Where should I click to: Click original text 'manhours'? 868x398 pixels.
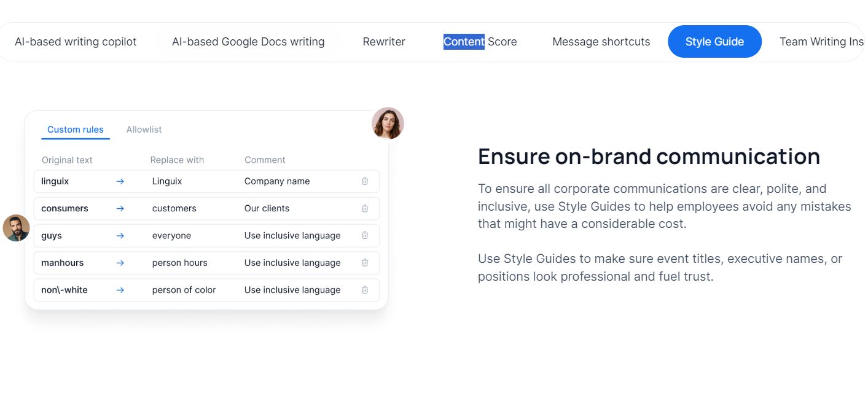click(x=63, y=262)
